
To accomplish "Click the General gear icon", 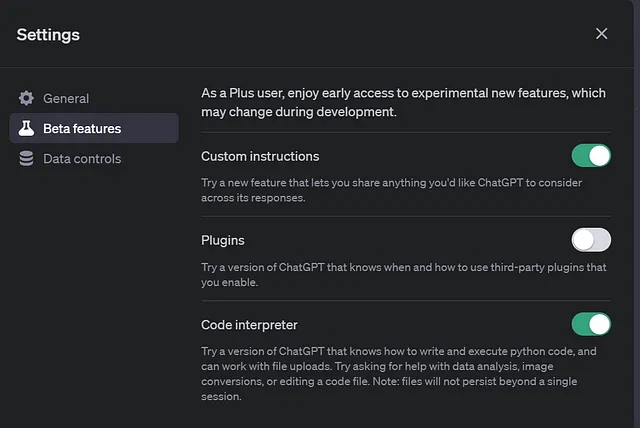I will (26, 98).
